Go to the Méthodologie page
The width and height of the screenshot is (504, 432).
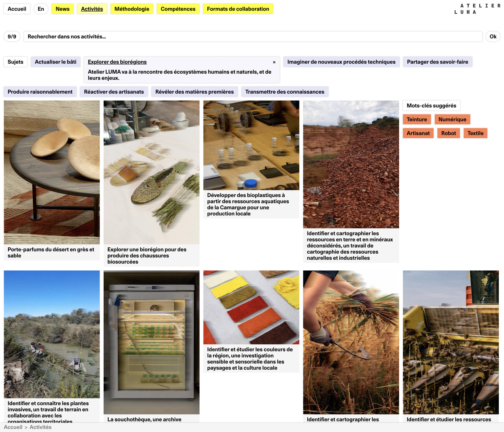pos(132,9)
